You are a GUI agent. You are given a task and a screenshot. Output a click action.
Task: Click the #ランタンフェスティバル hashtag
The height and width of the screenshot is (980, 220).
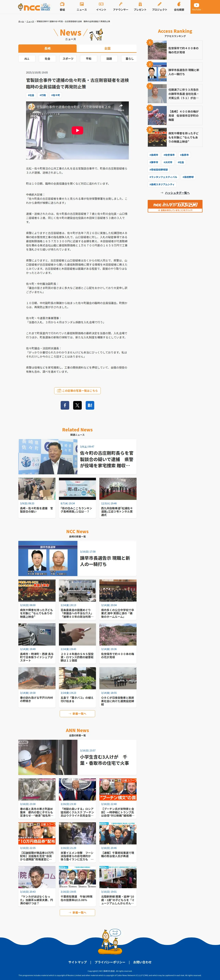click(163, 177)
